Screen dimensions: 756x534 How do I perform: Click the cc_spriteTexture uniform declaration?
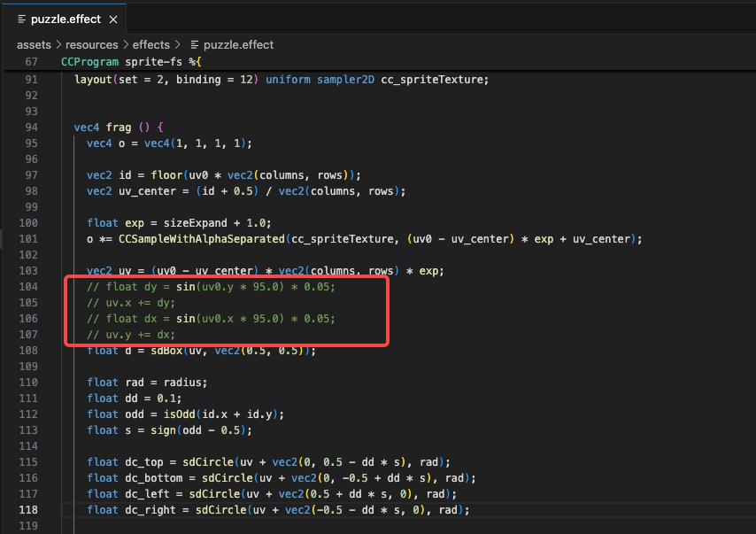click(282, 80)
